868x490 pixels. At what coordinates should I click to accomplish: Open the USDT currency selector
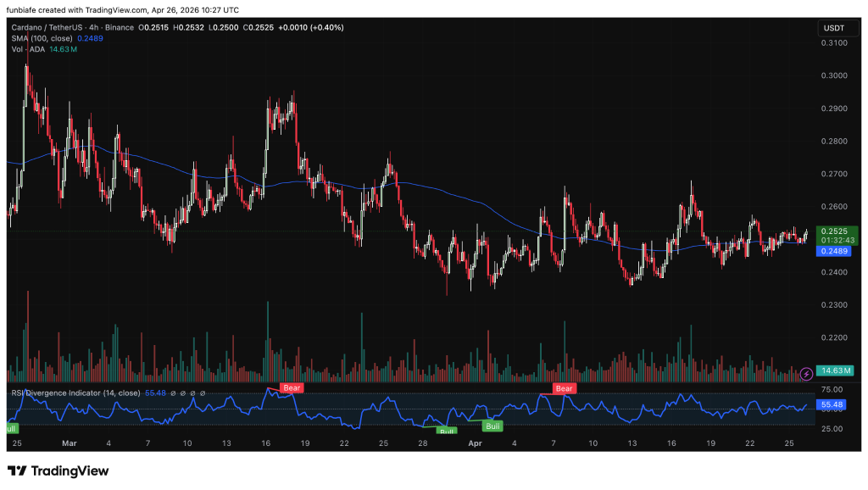832,29
